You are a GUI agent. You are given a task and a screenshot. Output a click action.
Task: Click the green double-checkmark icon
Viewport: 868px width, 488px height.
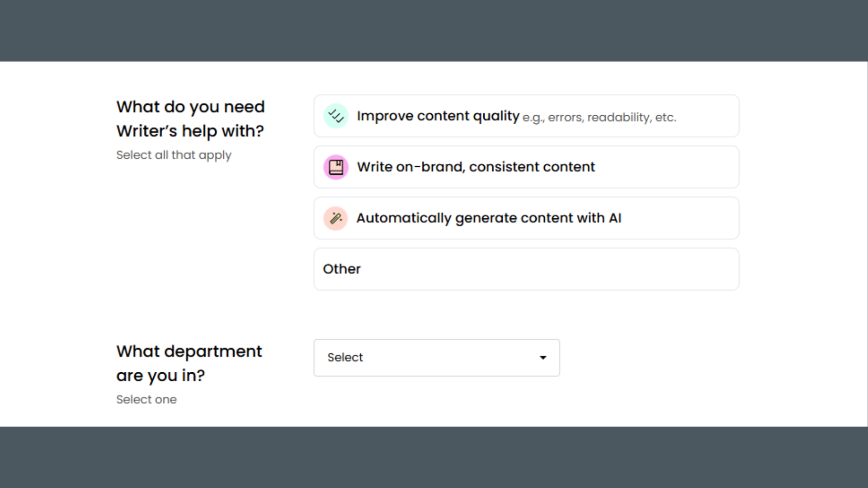pyautogui.click(x=335, y=116)
